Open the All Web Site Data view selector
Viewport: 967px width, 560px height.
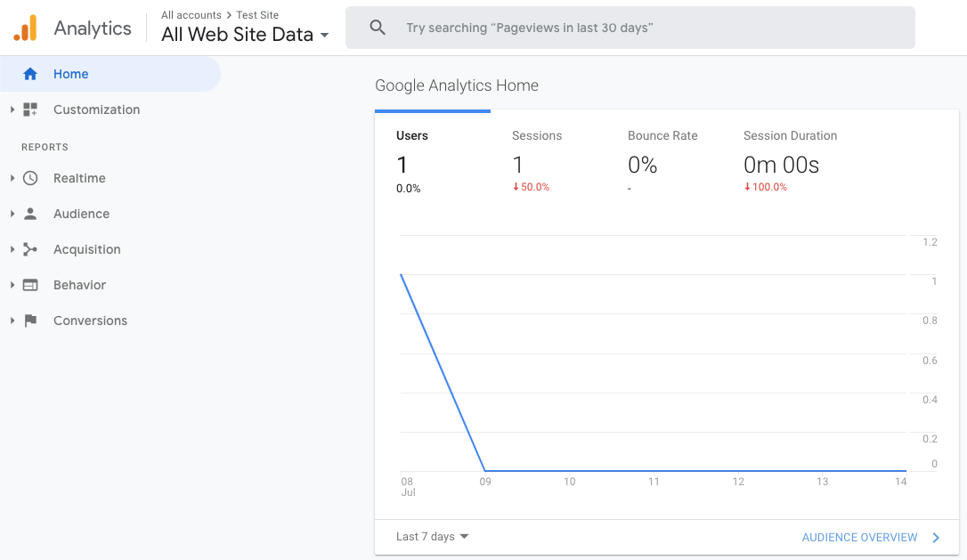coord(245,35)
